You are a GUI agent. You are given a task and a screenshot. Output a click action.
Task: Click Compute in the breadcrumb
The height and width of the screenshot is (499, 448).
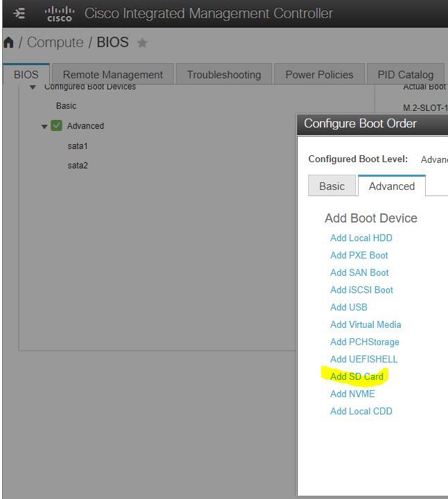click(55, 42)
